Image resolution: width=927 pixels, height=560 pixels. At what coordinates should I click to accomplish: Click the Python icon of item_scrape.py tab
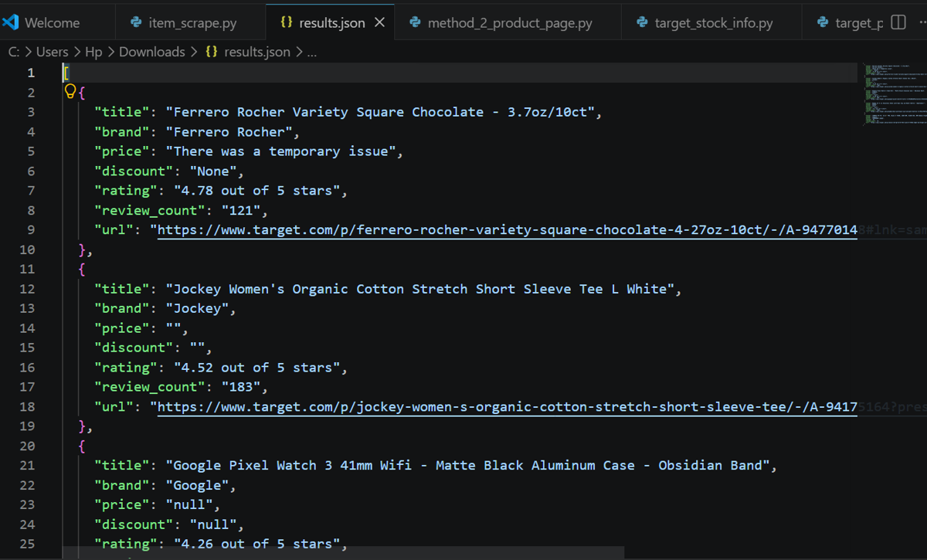coord(136,22)
